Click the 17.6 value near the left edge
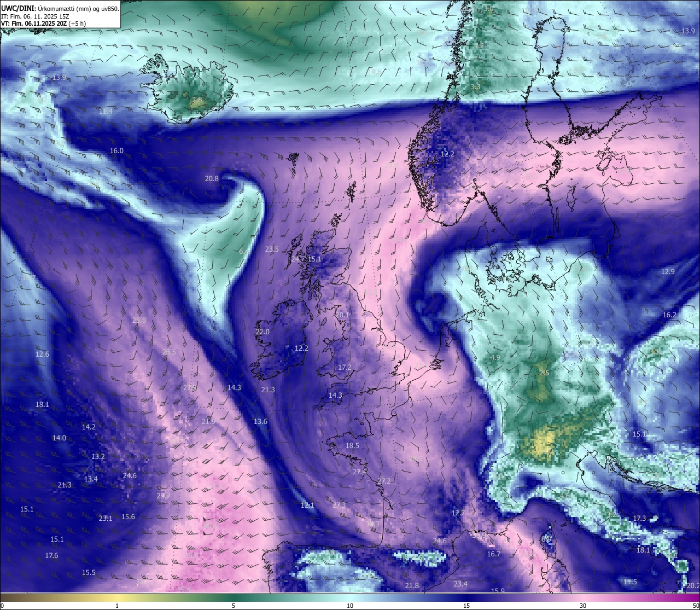 pyautogui.click(x=51, y=556)
